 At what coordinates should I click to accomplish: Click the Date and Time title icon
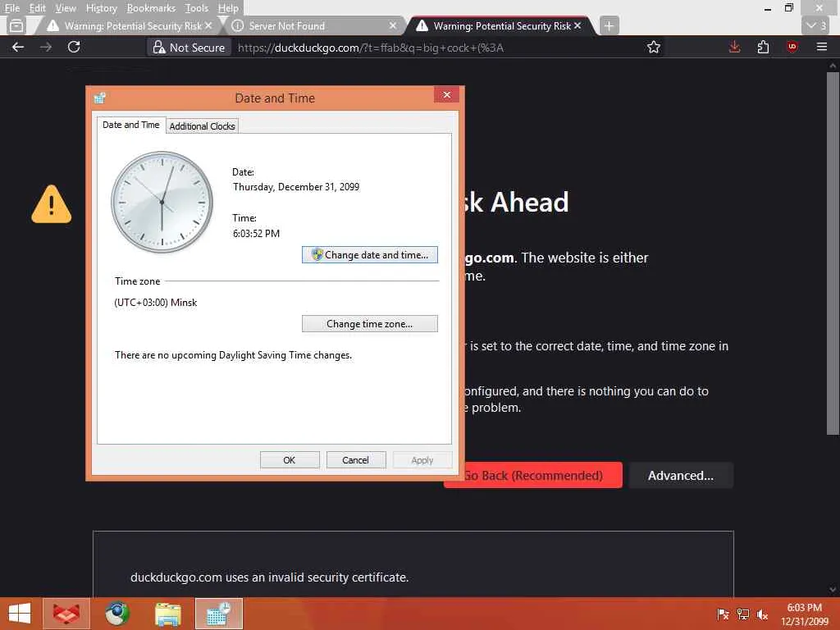[x=99, y=98]
